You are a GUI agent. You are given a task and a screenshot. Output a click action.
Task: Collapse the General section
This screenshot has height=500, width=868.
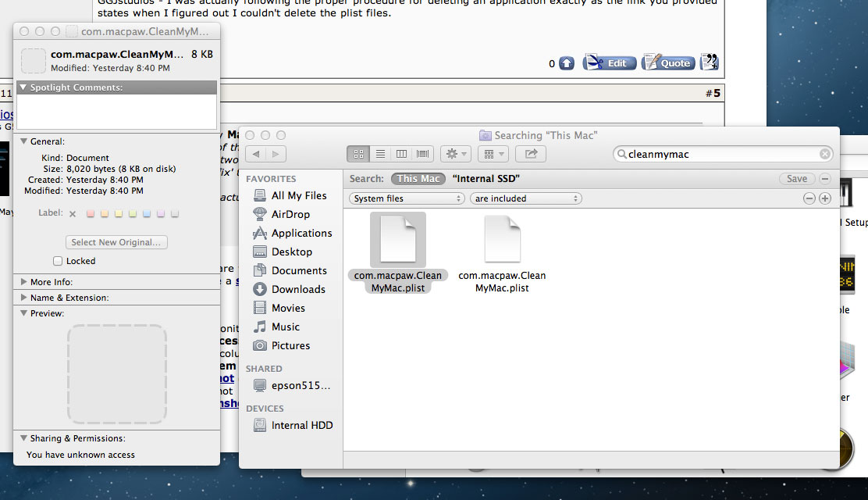(23, 141)
